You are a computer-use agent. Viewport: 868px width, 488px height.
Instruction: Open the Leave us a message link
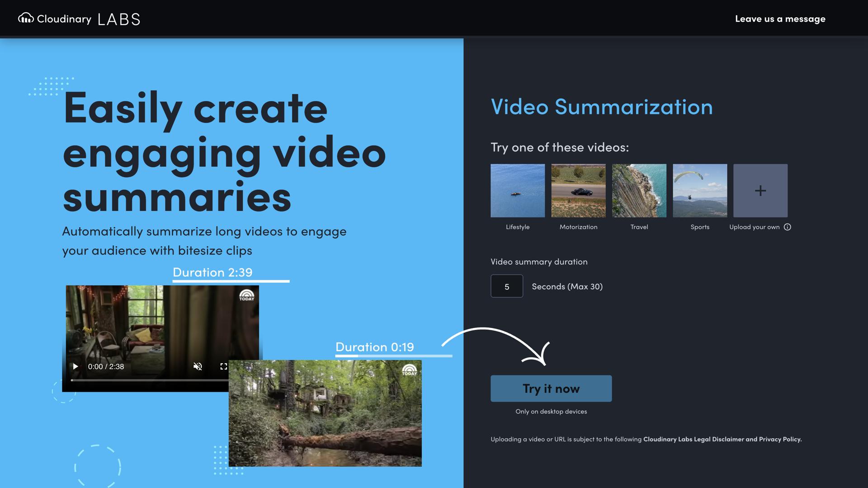tap(780, 19)
